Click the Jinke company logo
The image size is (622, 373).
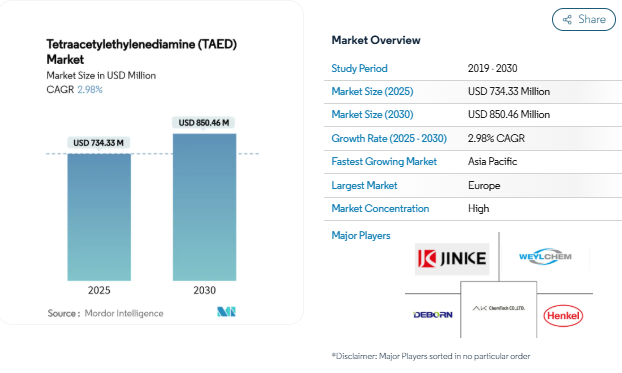pos(452,259)
